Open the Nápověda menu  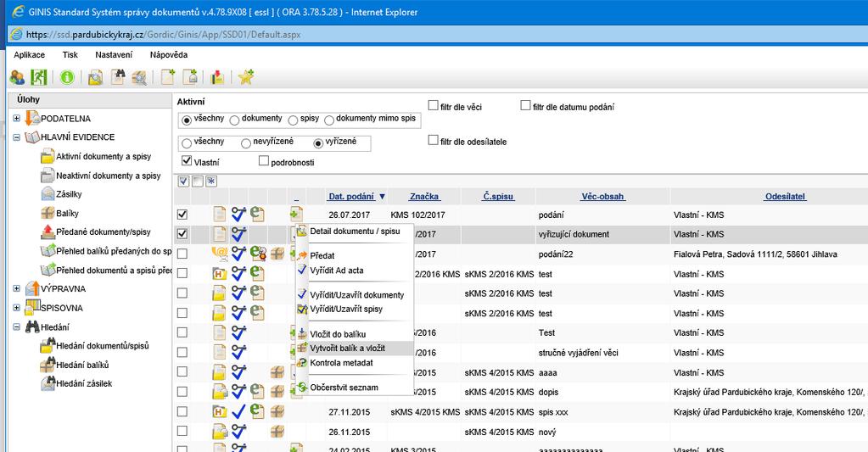(169, 55)
